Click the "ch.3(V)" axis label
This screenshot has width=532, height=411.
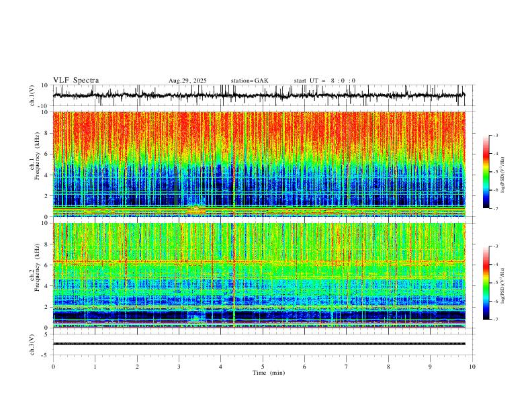point(32,345)
